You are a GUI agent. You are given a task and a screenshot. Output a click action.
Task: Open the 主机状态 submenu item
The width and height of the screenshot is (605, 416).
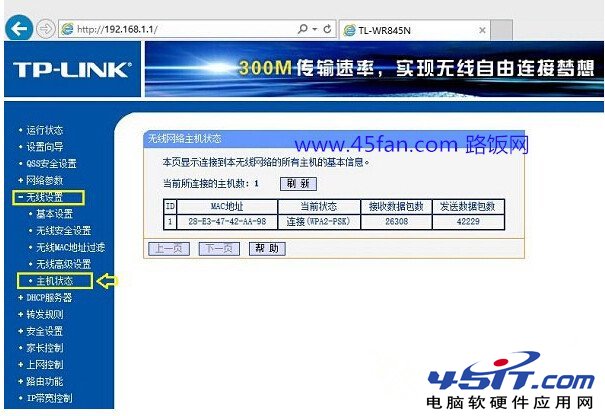[x=54, y=281]
